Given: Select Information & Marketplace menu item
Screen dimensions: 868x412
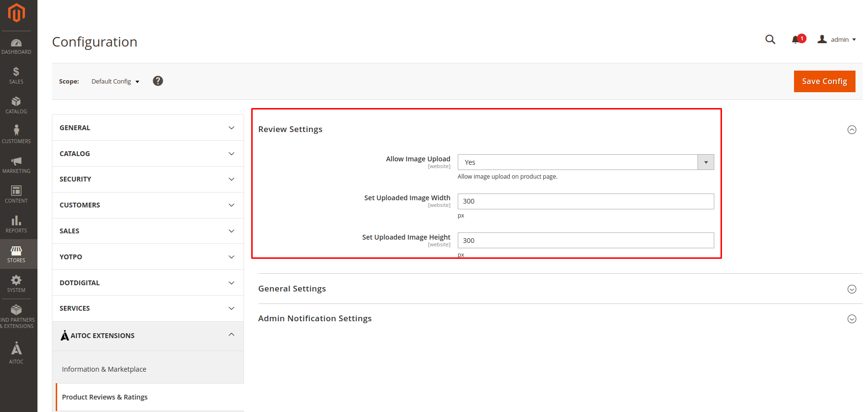Looking at the screenshot, I should (104, 369).
